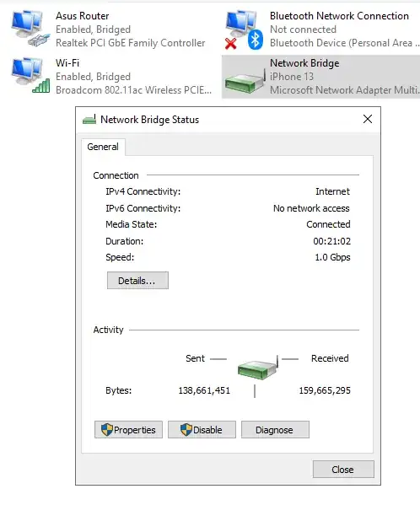Click the 'Not connected' Bluetooth status text
420x505 pixels.
(303, 30)
